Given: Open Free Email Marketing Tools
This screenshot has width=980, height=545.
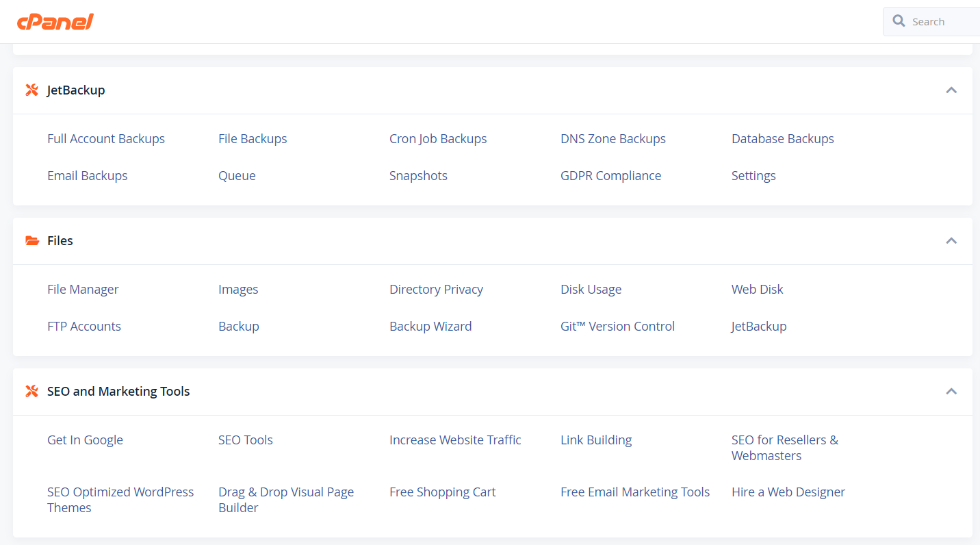Looking at the screenshot, I should click(635, 492).
